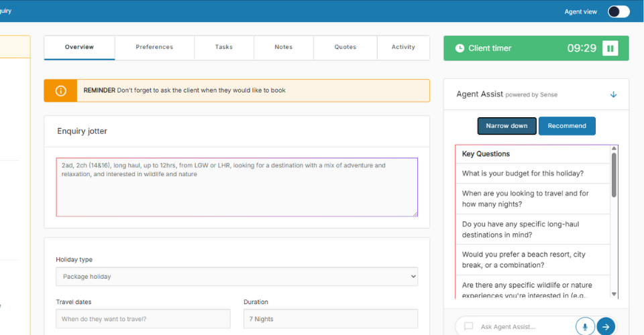The image size is (644, 335).
Task: Open the Holiday type dropdown
Action: tap(237, 276)
